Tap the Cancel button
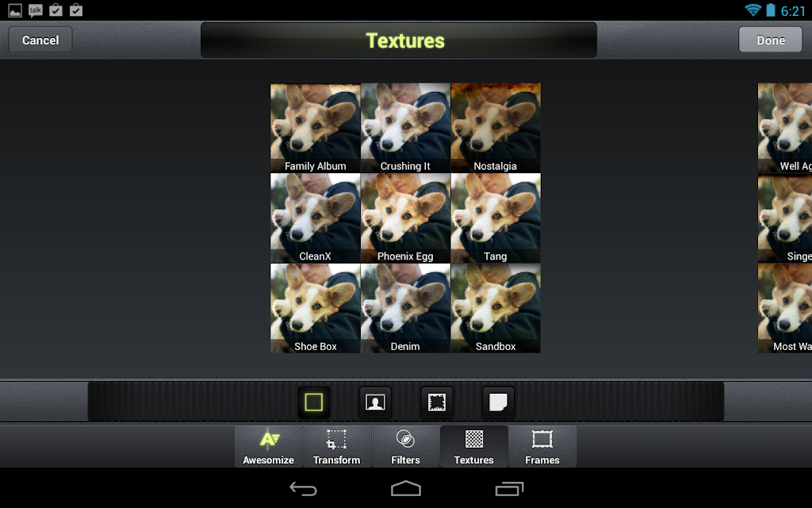812x508 pixels. coord(40,40)
